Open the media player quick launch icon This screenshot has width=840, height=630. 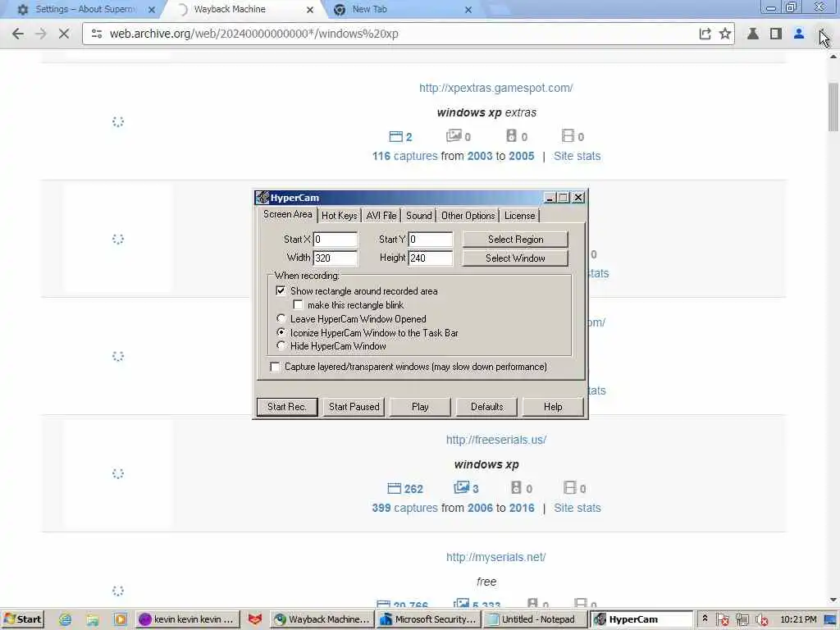tap(121, 619)
